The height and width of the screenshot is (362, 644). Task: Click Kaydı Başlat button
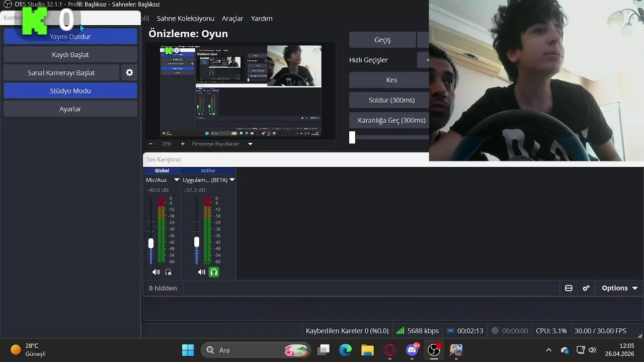click(70, 54)
